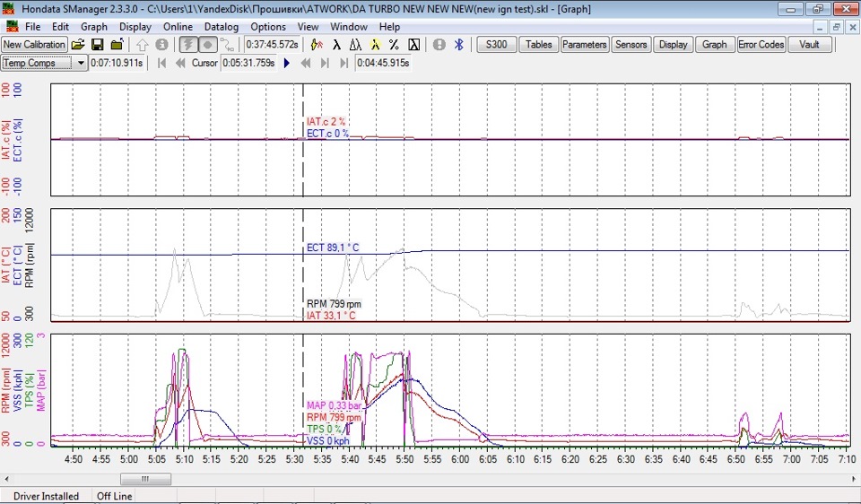Click the Graph toolbar button
The height and width of the screenshot is (504, 861).
(x=715, y=45)
